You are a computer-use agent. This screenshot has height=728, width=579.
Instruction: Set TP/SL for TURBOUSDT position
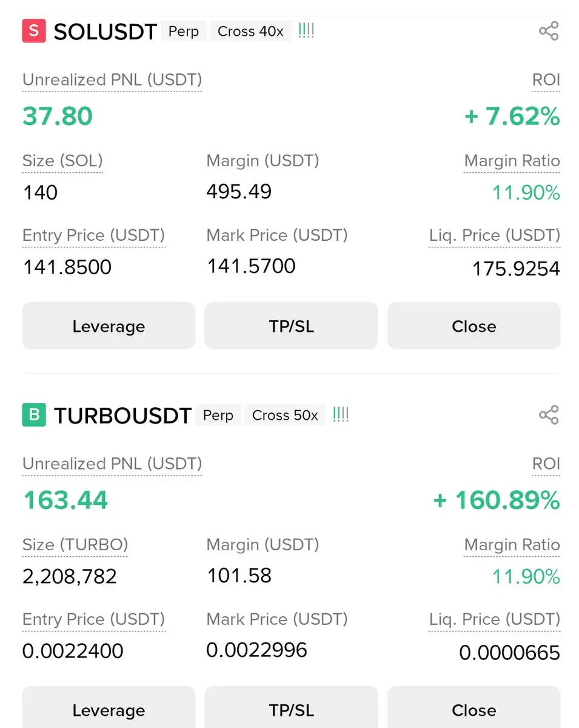[291, 709]
